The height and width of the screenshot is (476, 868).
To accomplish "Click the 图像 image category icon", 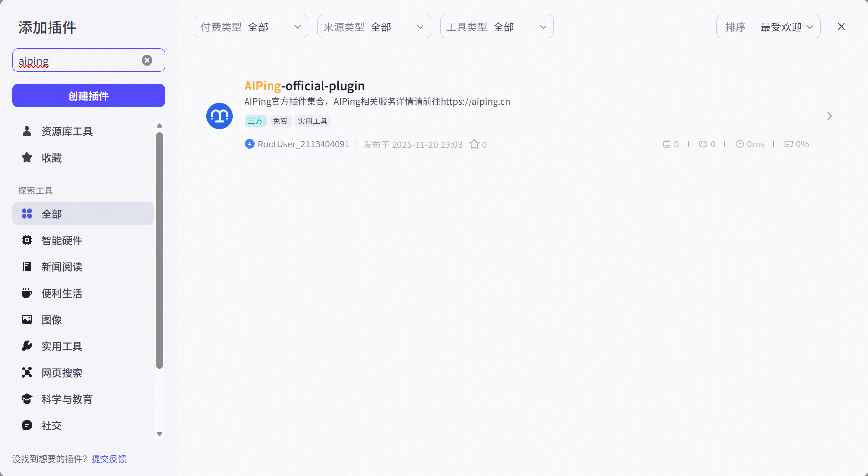I will click(27, 319).
